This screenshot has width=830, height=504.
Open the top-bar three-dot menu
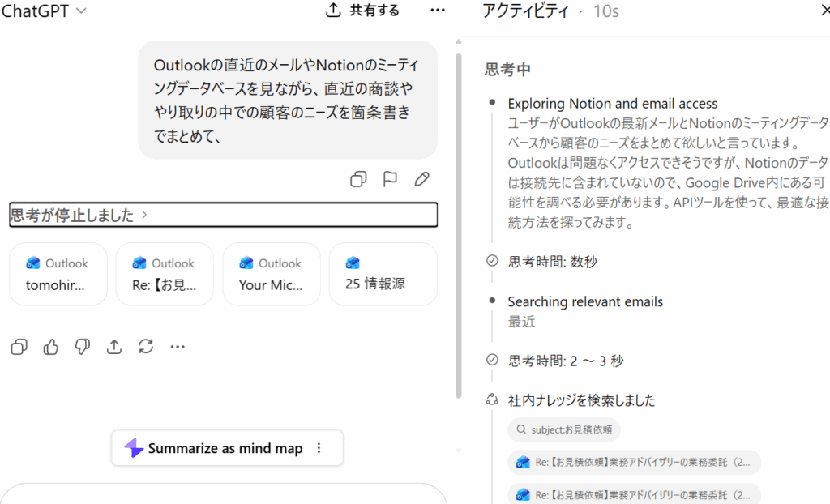pyautogui.click(x=438, y=11)
